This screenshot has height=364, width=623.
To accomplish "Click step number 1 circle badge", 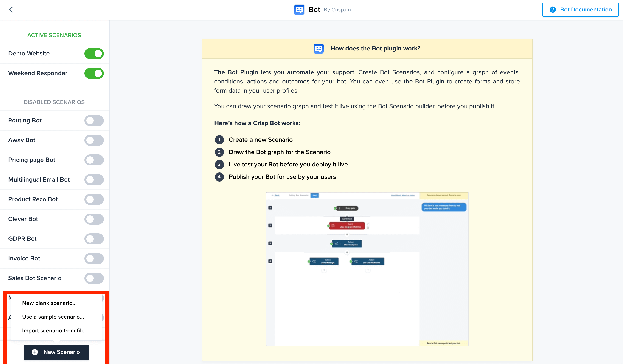I will [x=219, y=140].
